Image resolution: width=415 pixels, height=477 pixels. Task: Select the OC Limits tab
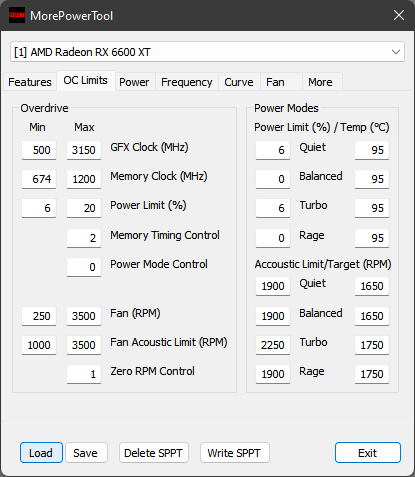pos(86,80)
